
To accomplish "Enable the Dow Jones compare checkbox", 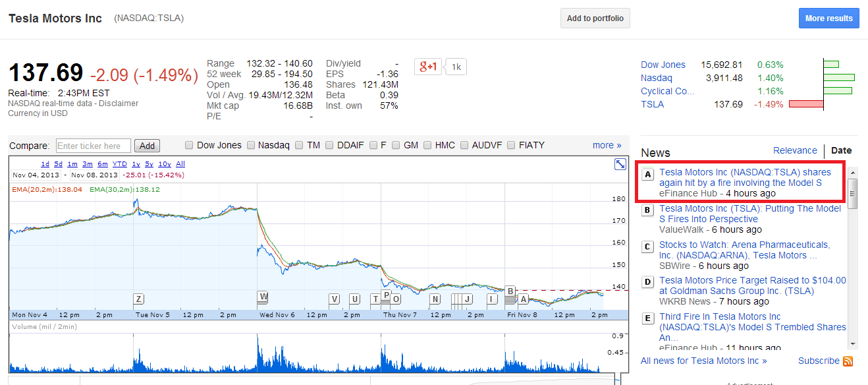I will pos(189,145).
